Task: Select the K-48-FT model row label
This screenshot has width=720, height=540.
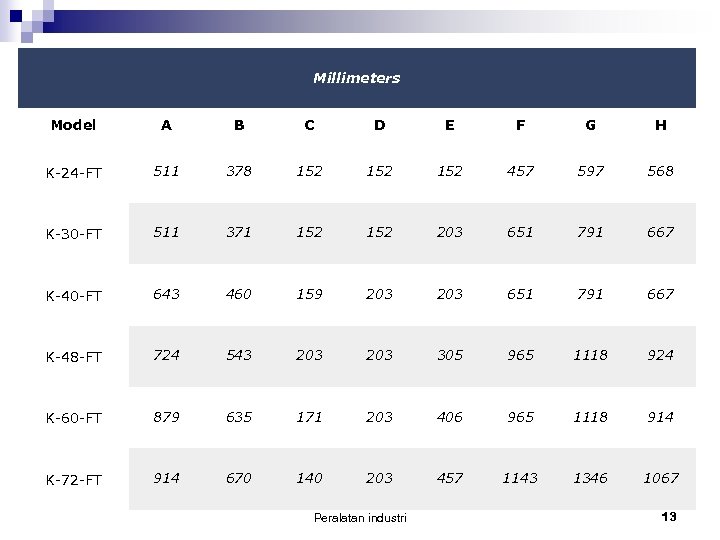Action: coord(73,356)
